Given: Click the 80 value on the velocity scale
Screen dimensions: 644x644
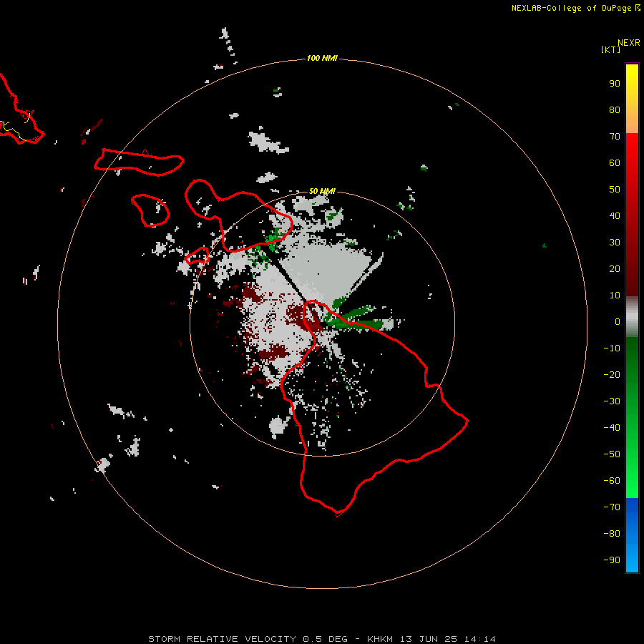Looking at the screenshot, I should click(x=615, y=109).
